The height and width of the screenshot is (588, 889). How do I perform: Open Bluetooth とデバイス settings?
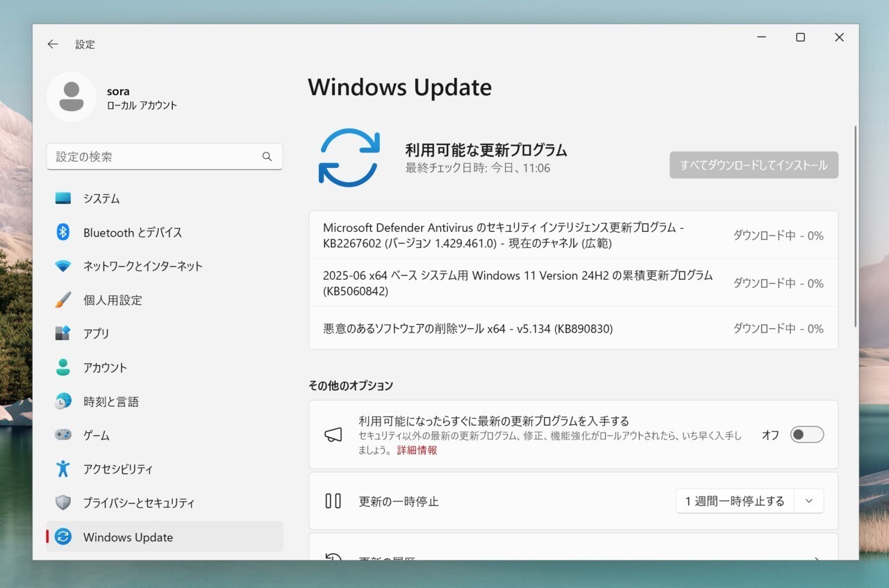pos(165,233)
